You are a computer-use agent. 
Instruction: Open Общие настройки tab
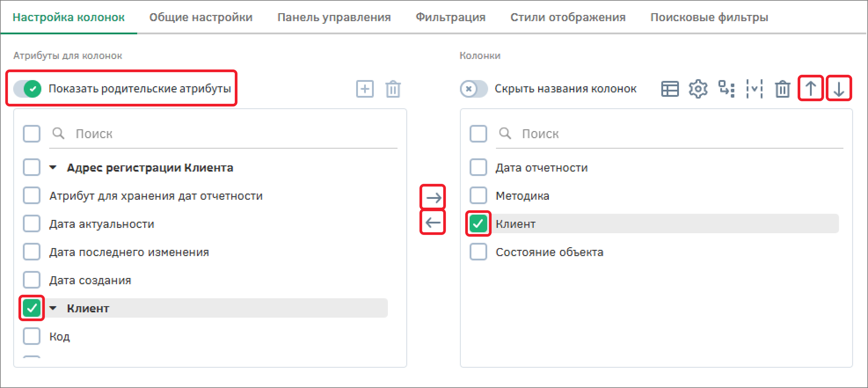(201, 17)
